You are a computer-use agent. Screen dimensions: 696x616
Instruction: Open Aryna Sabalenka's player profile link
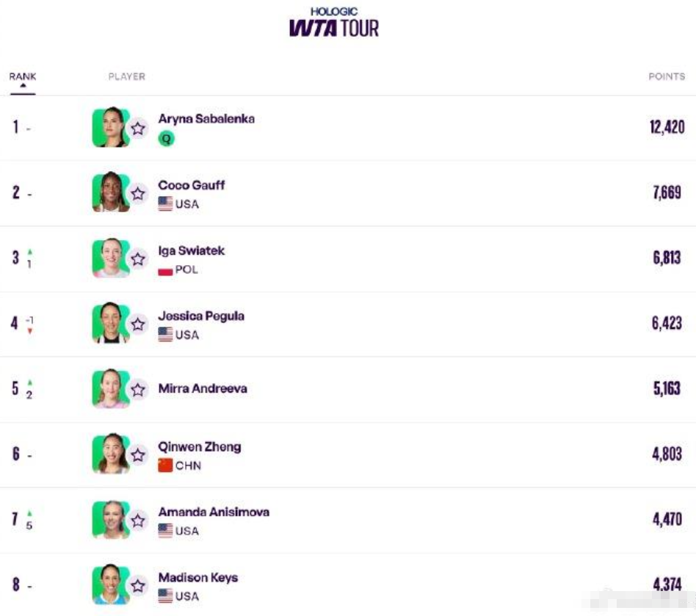[x=206, y=119]
